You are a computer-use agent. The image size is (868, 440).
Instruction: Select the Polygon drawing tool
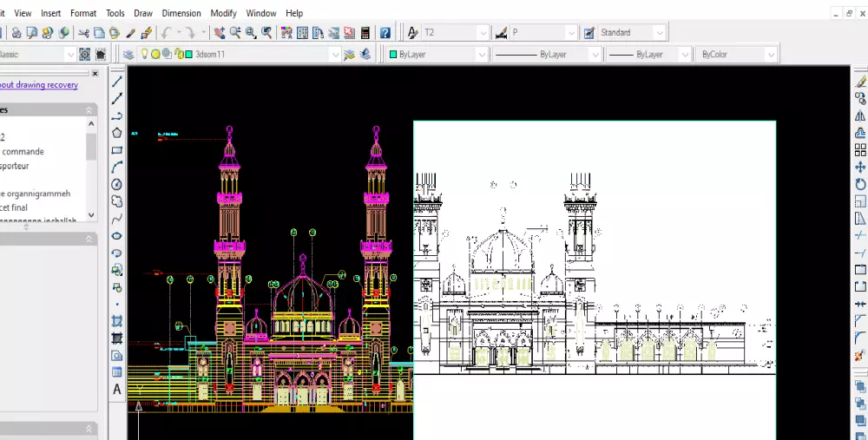(117, 133)
